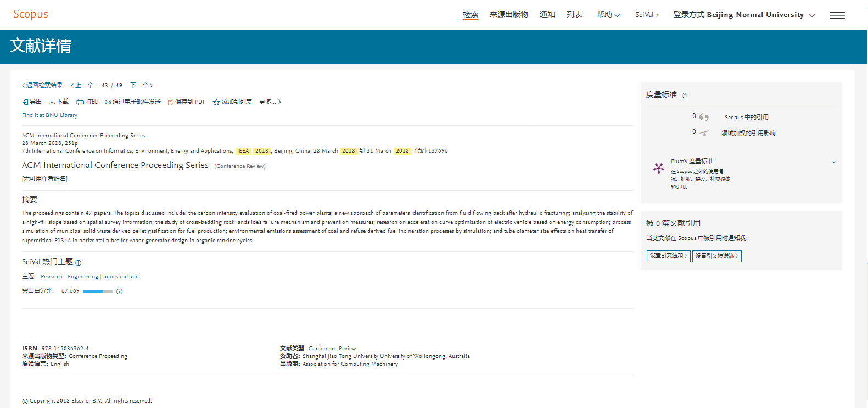Image resolution: width=868 pixels, height=408 pixels.
Task: Go to previous document 上一个
Action: coord(82,85)
